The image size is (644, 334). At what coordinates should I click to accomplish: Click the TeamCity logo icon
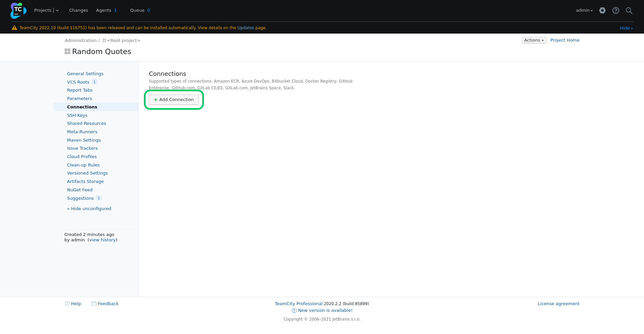[18, 10]
